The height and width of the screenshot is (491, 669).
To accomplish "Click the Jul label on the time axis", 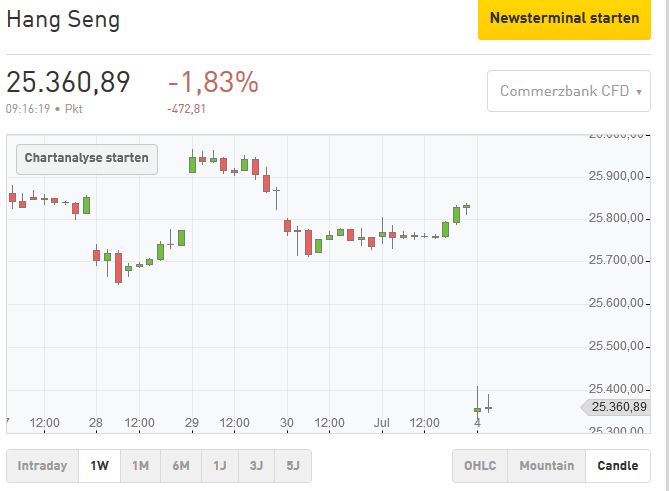I will point(382,423).
